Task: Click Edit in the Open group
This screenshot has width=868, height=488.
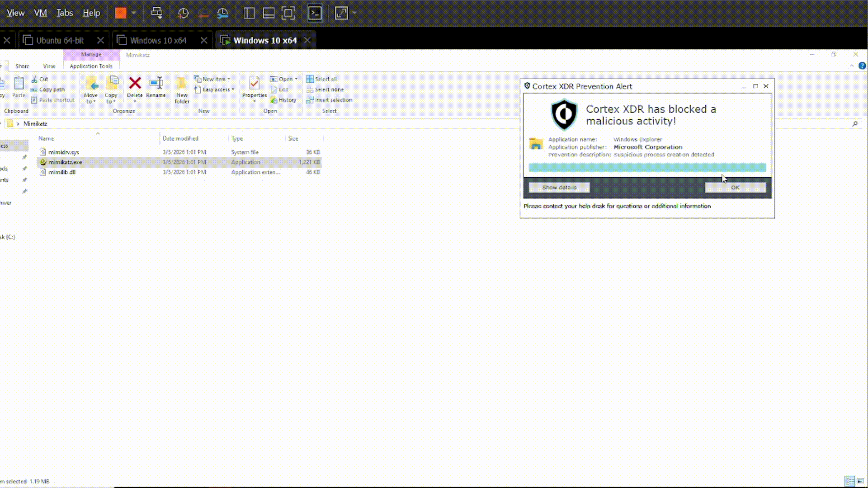Action: coord(279,89)
